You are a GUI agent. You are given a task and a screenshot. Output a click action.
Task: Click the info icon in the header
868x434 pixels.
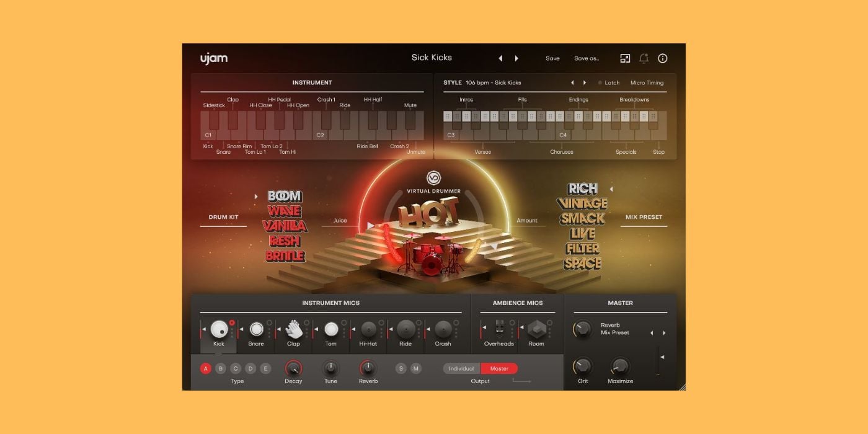662,58
